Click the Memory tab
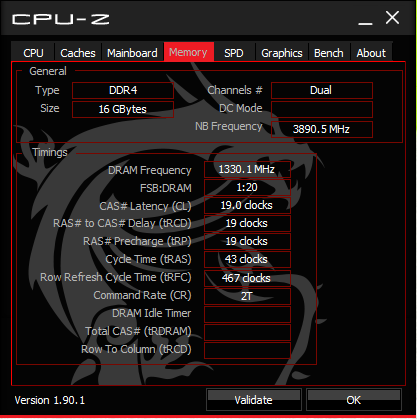The height and width of the screenshot is (419, 417). pos(188,52)
